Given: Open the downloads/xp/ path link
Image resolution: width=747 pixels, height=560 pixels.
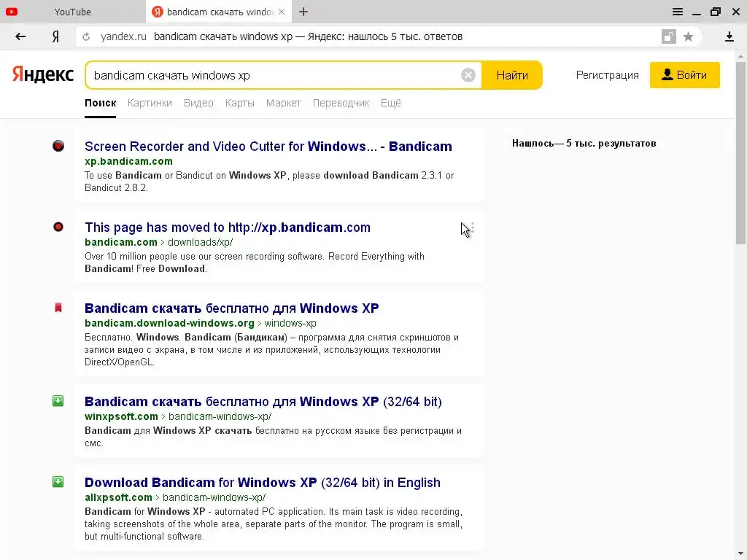Looking at the screenshot, I should tap(200, 242).
